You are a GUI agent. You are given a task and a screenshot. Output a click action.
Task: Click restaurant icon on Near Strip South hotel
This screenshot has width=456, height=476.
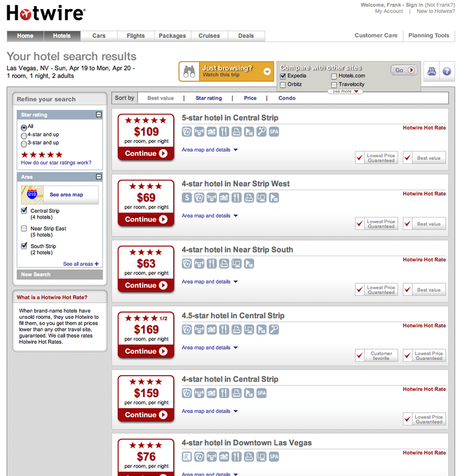click(x=211, y=264)
